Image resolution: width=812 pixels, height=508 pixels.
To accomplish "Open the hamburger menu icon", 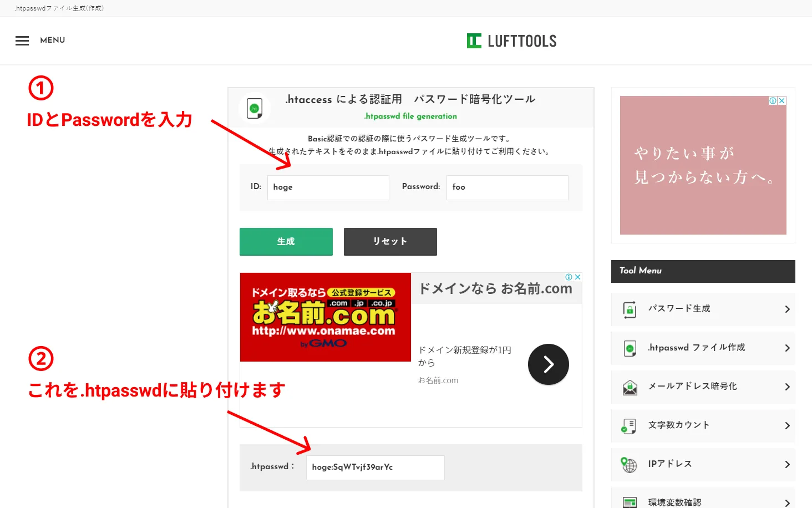I will point(22,40).
